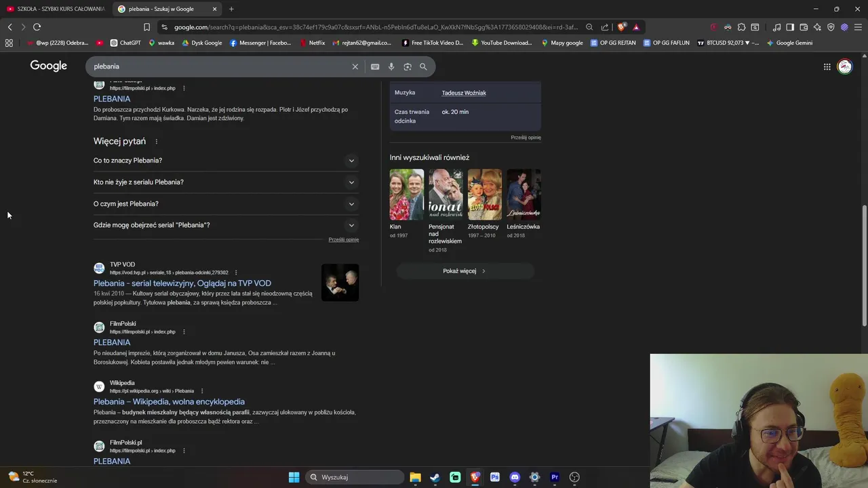
Task: Open the Messenger Facebook bookmark
Action: 260,43
